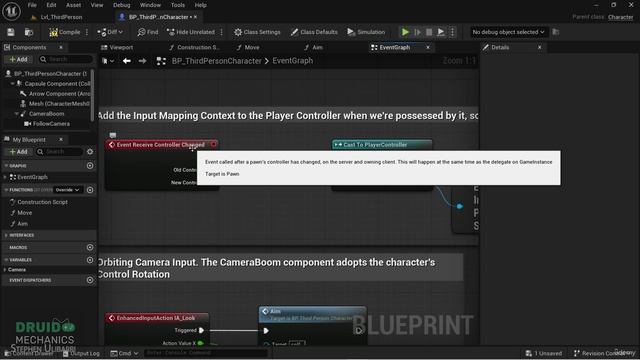640x360 pixels.
Task: Select EnhancedInputAction IA_Look node
Action: click(157, 318)
